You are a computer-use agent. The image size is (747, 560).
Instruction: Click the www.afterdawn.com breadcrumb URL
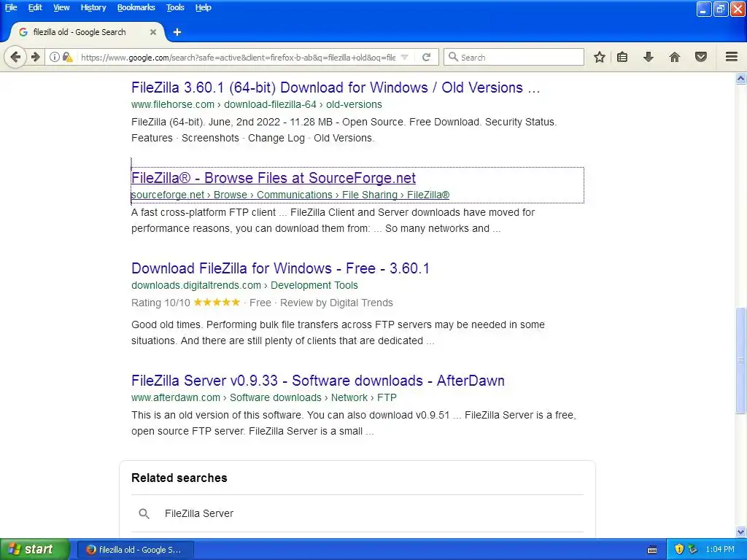click(264, 397)
